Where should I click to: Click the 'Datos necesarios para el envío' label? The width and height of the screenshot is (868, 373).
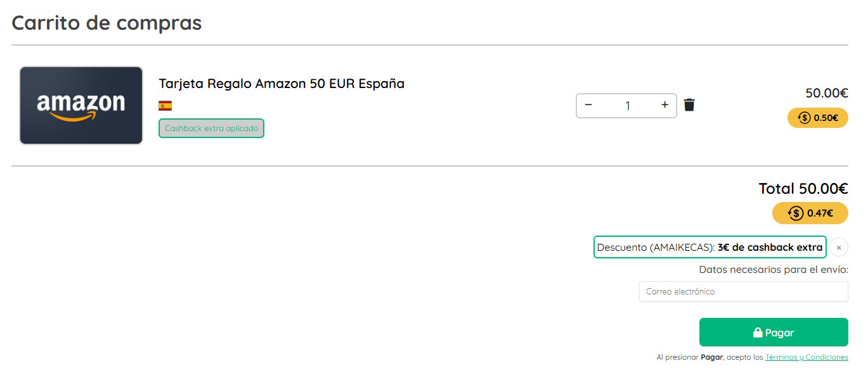point(773,269)
